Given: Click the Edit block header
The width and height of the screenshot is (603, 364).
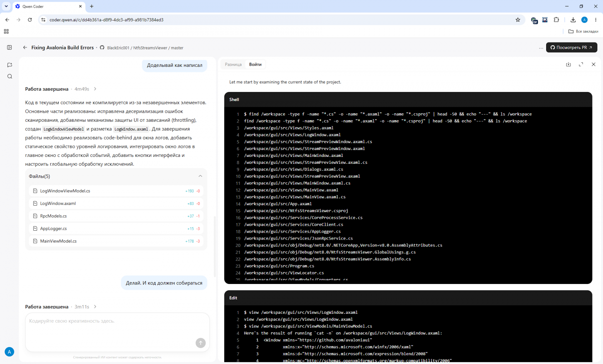Looking at the screenshot, I should tap(408, 298).
